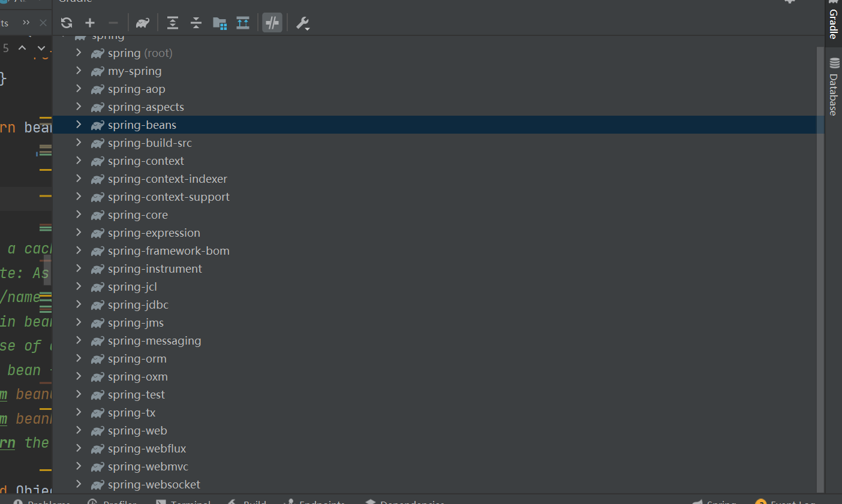Expand the spring-aspects module
This screenshot has height=504, width=842.
(79, 107)
